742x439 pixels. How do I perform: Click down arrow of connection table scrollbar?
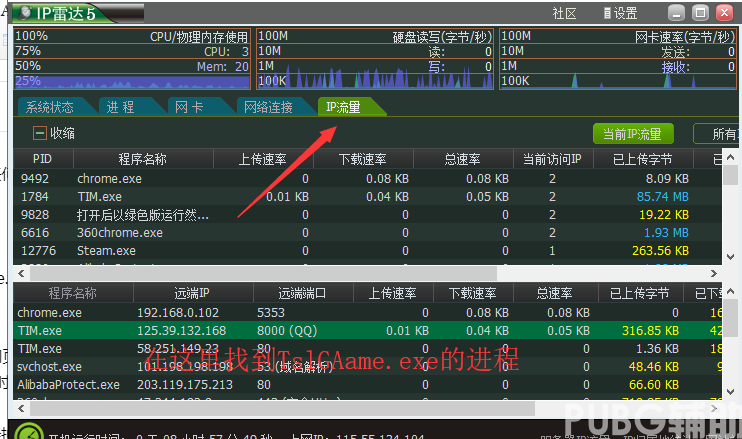(x=730, y=392)
